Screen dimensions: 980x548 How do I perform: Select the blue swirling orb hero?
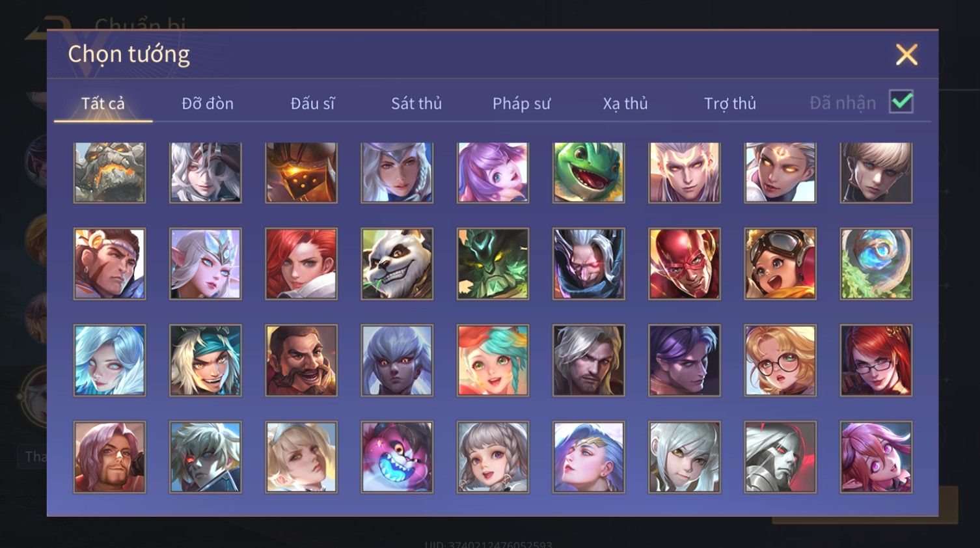[x=876, y=264]
